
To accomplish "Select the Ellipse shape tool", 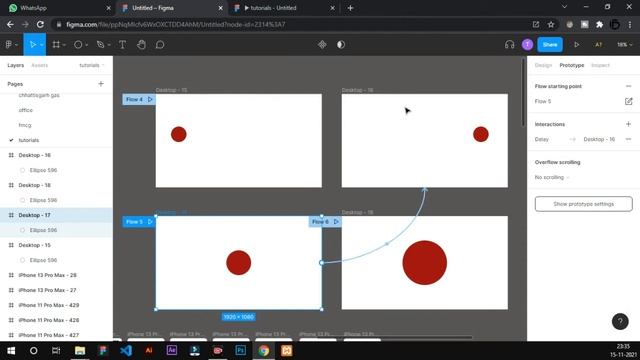I will click(78, 44).
